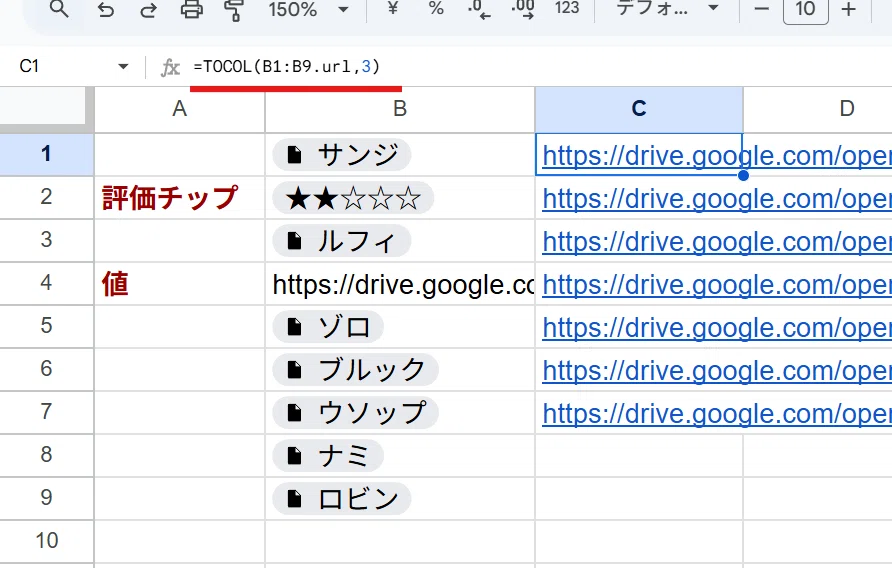This screenshot has height=568, width=892.
Task: Select column B header
Action: click(400, 109)
